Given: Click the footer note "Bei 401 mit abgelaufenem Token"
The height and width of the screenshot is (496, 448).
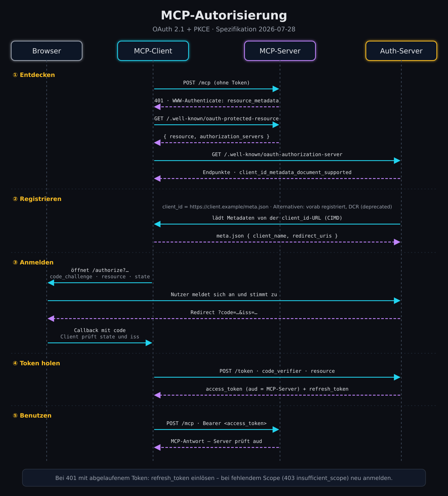Looking at the screenshot, I should tap(224, 478).
